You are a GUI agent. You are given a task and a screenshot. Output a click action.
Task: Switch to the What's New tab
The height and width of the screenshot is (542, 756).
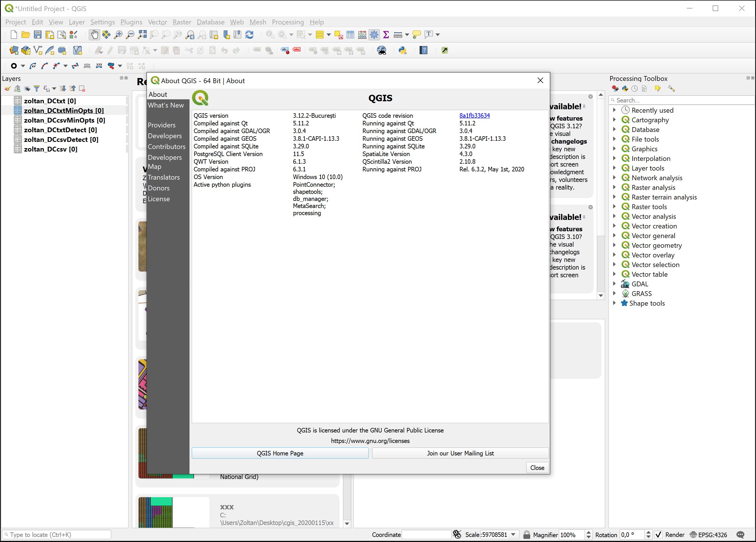click(x=166, y=105)
